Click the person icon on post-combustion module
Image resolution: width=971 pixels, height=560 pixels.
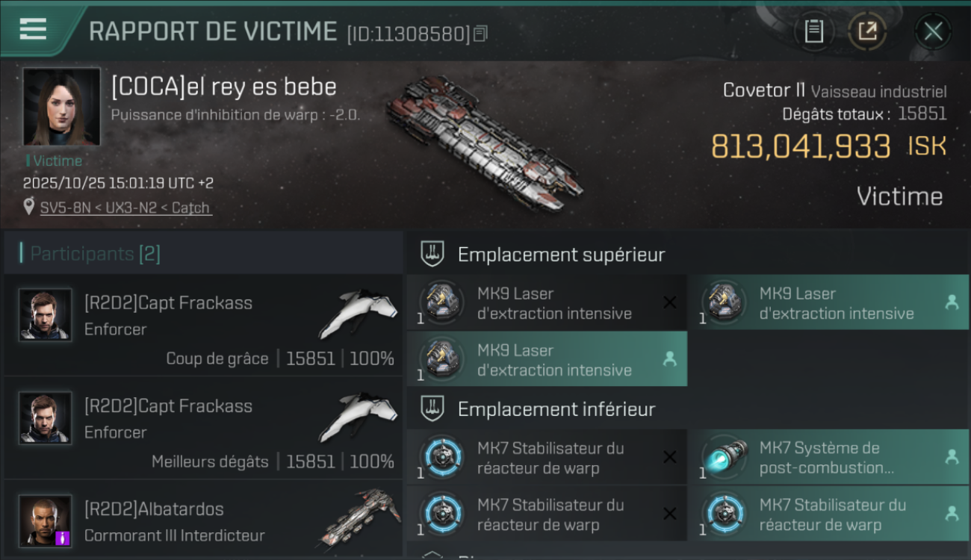click(952, 457)
